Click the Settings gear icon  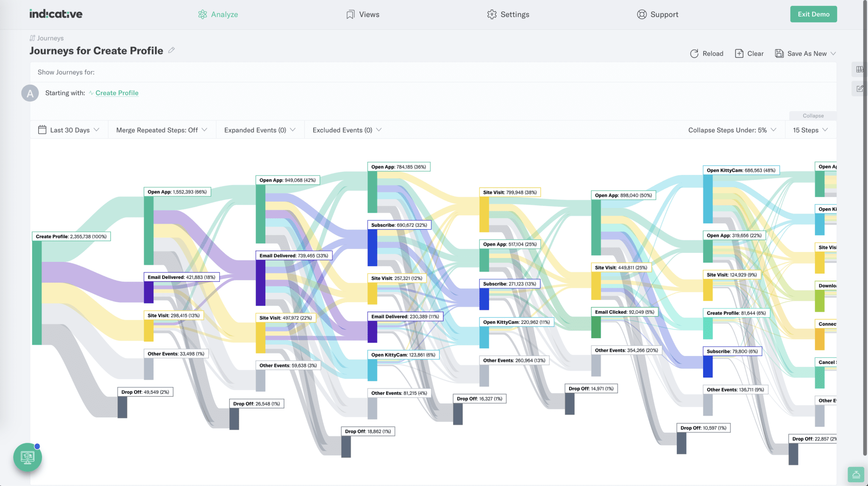click(x=492, y=14)
